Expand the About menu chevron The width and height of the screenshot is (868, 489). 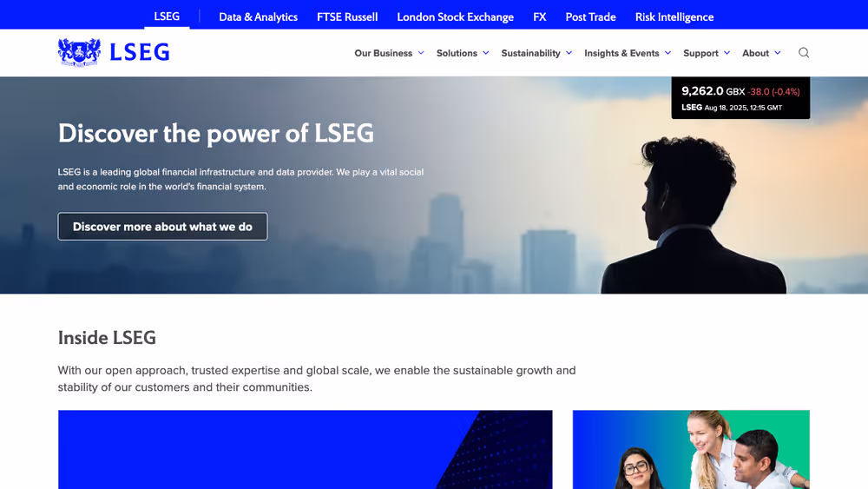pos(778,53)
